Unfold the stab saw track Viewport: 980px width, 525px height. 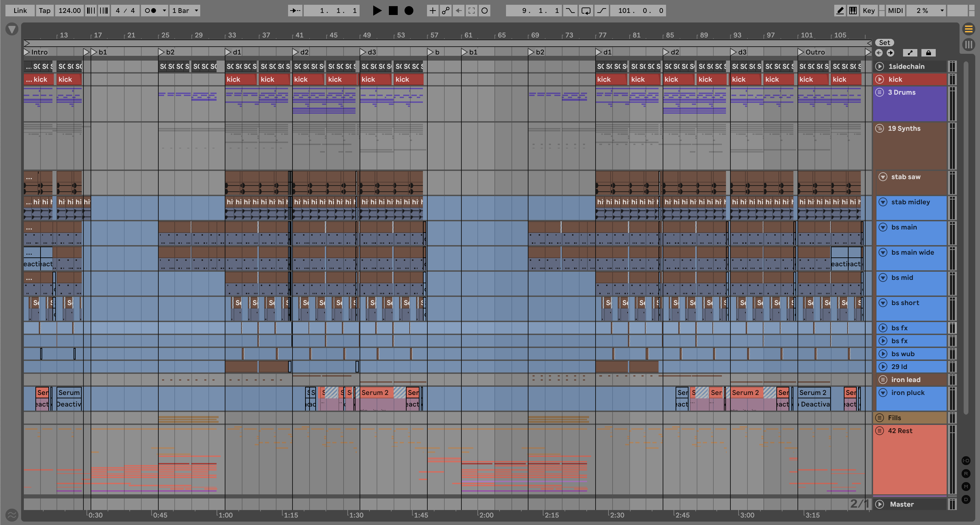(883, 177)
